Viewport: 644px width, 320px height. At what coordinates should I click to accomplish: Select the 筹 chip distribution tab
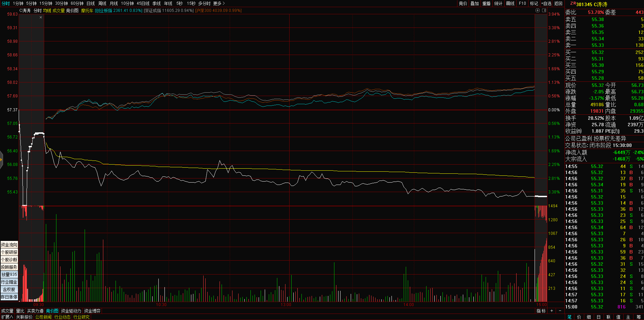point(639,317)
